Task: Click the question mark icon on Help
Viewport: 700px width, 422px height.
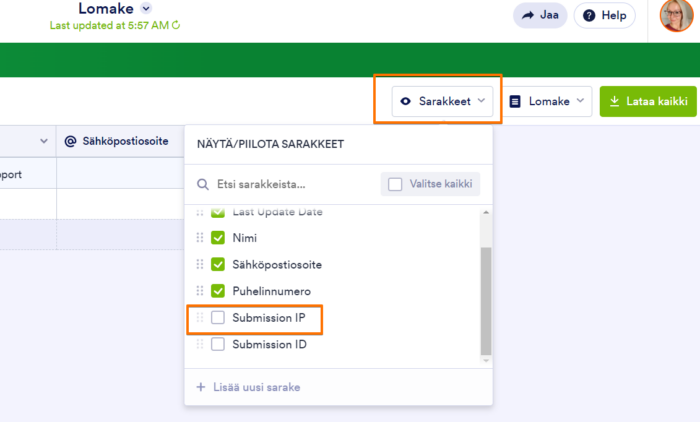Action: pyautogui.click(x=589, y=16)
